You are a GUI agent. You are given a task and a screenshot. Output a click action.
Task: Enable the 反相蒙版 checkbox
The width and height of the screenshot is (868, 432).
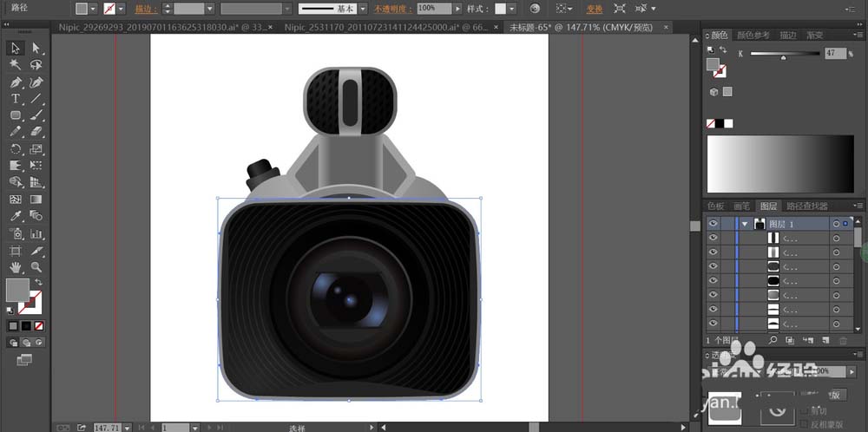click(x=806, y=423)
